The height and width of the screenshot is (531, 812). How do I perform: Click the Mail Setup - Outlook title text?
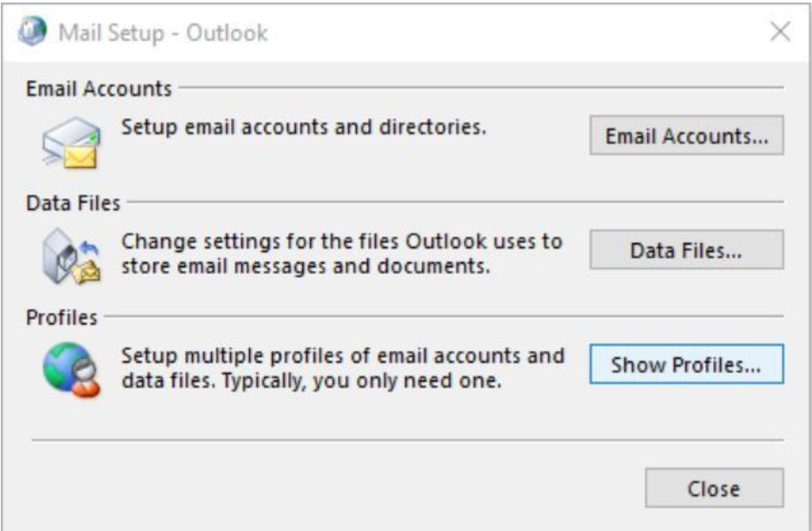[163, 33]
